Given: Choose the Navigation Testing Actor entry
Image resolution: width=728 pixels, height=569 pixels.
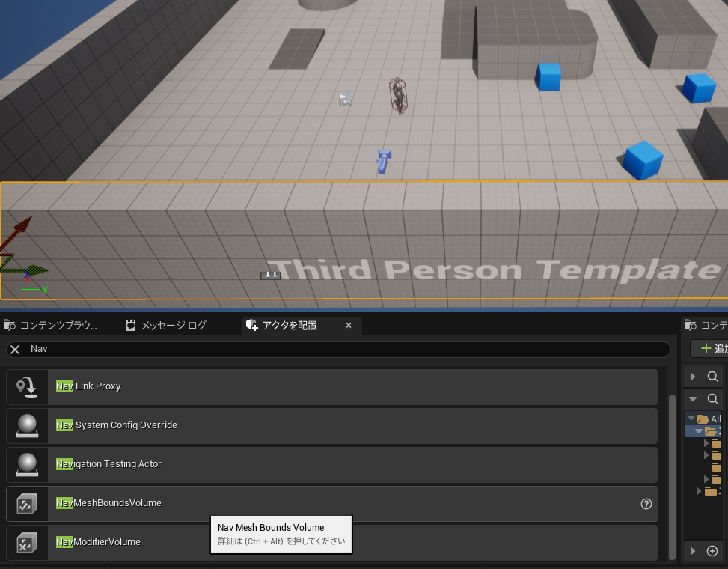Looking at the screenshot, I should (332, 465).
